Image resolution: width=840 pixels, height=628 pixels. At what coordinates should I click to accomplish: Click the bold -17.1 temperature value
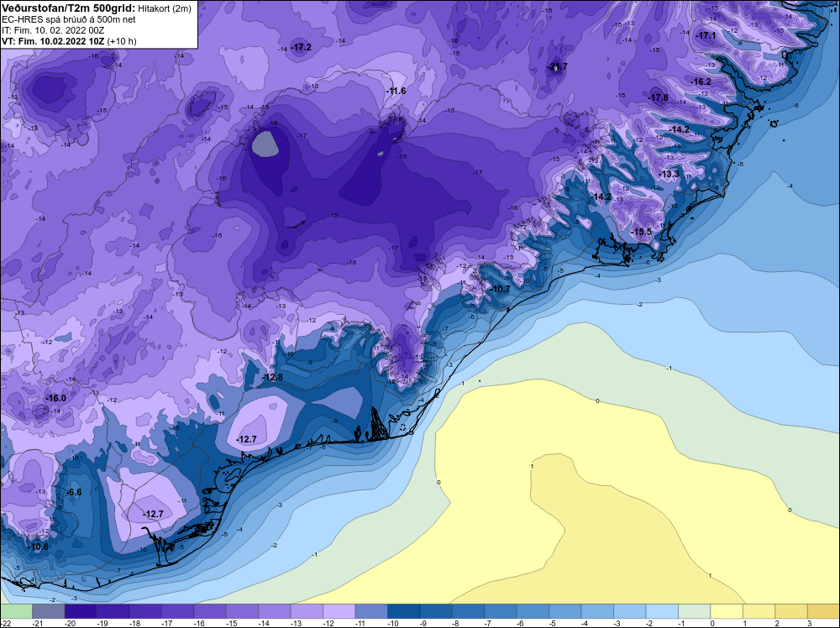coord(706,36)
